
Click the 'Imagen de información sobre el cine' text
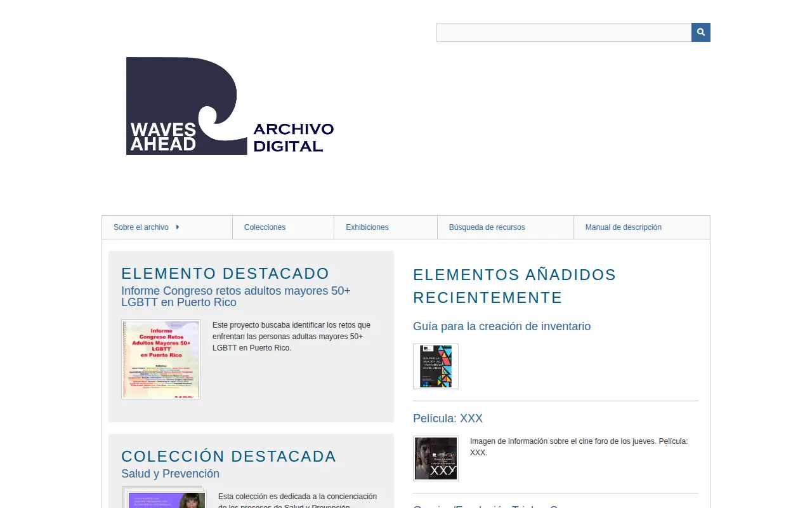click(579, 447)
